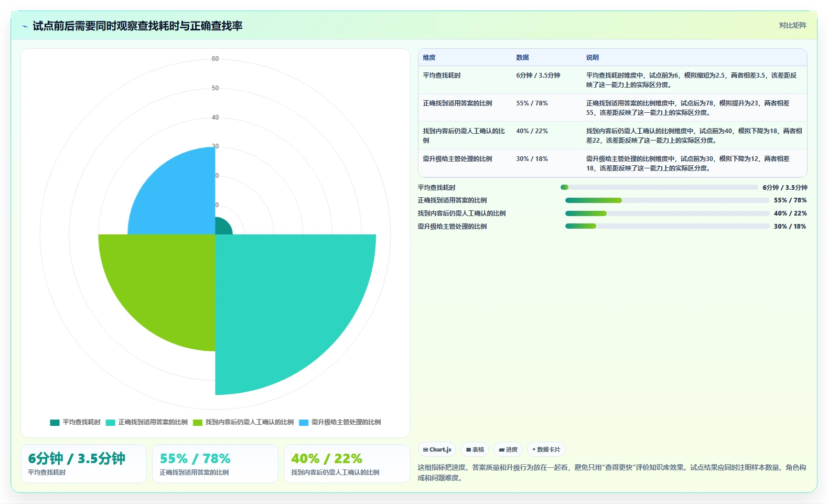The height and width of the screenshot is (504, 828).
Task: Click 正确找到适用答案的比例 in the table
Action: [457, 103]
